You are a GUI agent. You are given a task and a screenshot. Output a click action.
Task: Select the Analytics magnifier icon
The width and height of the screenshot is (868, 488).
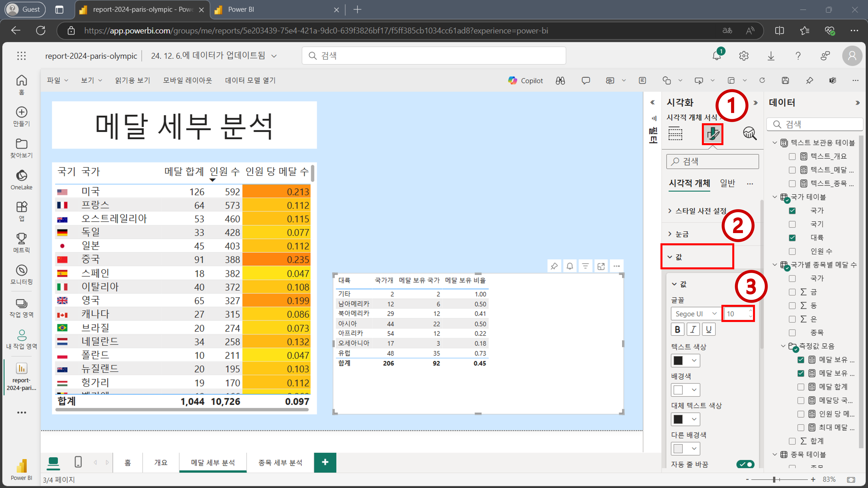(750, 134)
